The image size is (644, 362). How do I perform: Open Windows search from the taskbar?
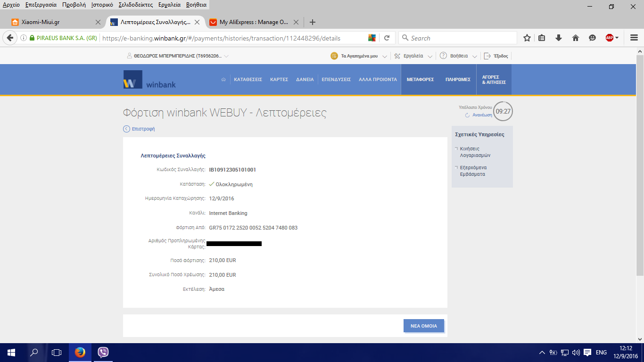click(34, 352)
